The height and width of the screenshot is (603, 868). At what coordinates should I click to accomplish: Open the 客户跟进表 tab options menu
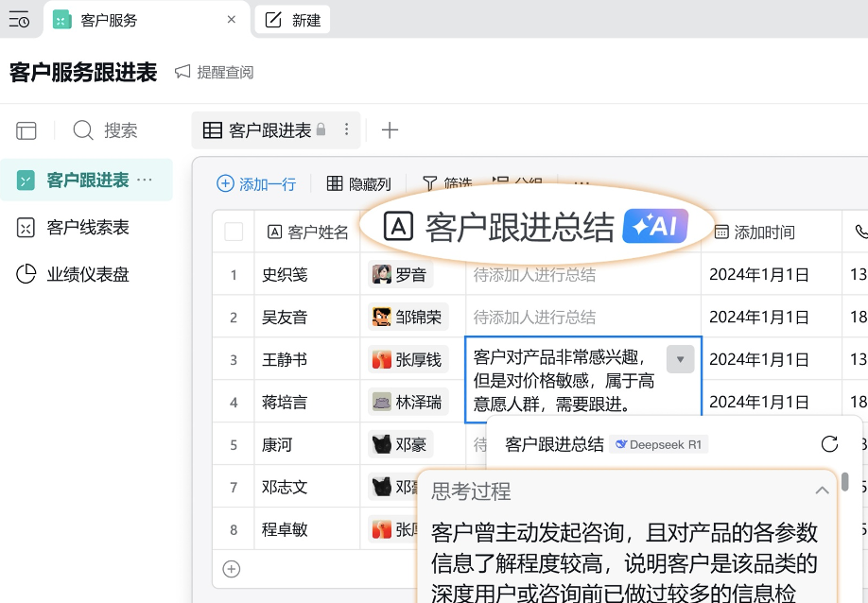pos(347,130)
